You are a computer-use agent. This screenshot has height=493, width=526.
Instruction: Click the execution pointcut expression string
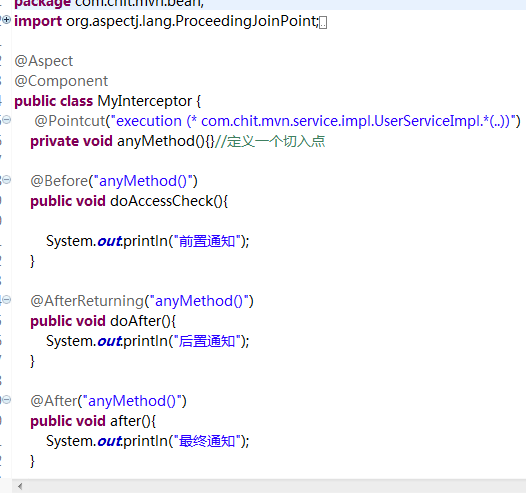click(x=315, y=121)
